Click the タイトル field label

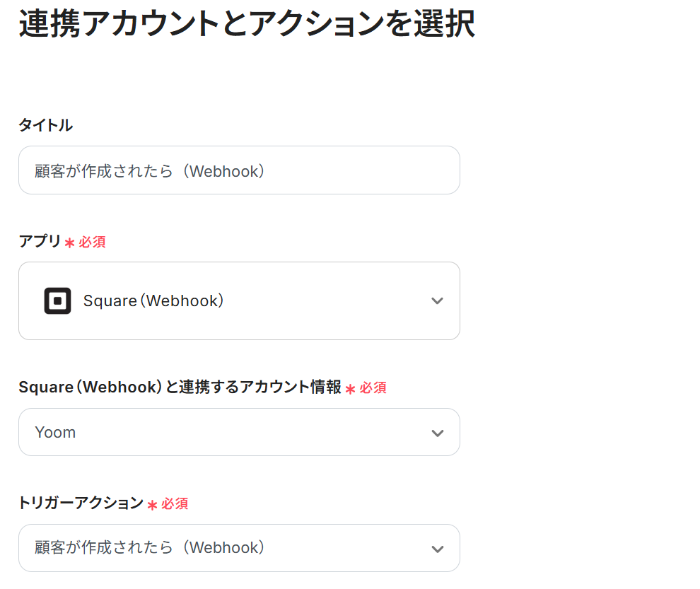coord(45,125)
